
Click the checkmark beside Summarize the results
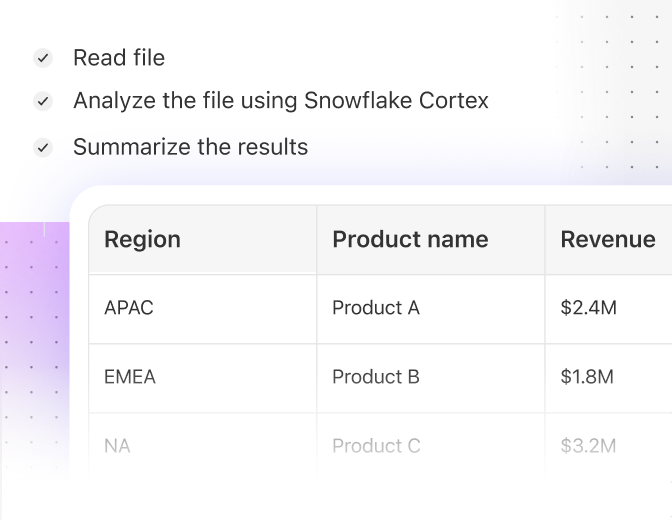(x=43, y=147)
